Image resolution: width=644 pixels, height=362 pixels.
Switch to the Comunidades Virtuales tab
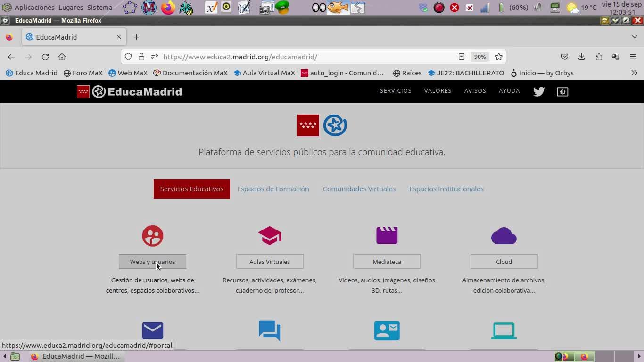pyautogui.click(x=359, y=189)
